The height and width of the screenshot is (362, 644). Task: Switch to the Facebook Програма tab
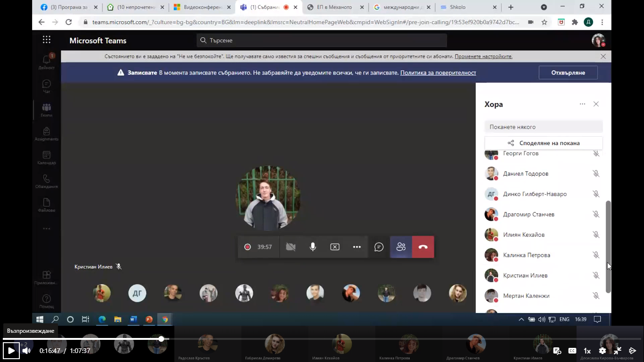tap(69, 7)
